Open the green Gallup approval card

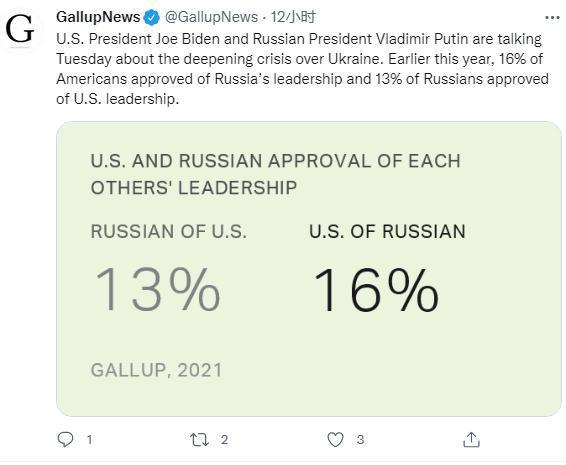[309, 269]
